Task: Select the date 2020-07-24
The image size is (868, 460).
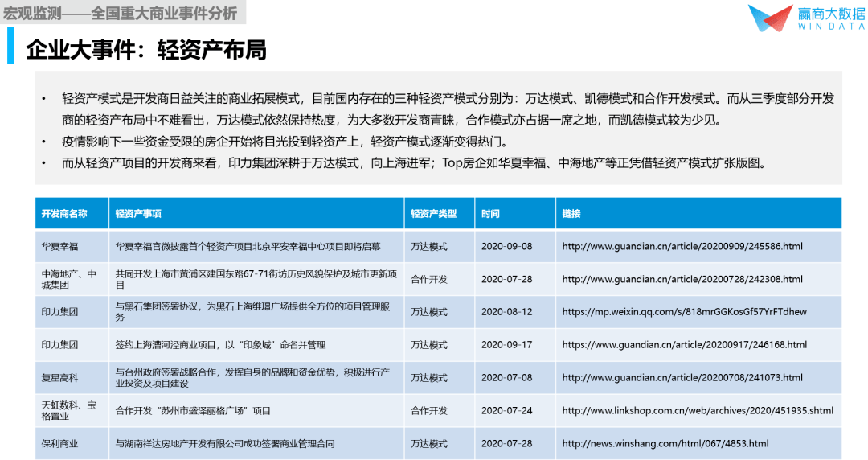Action: [x=506, y=411]
